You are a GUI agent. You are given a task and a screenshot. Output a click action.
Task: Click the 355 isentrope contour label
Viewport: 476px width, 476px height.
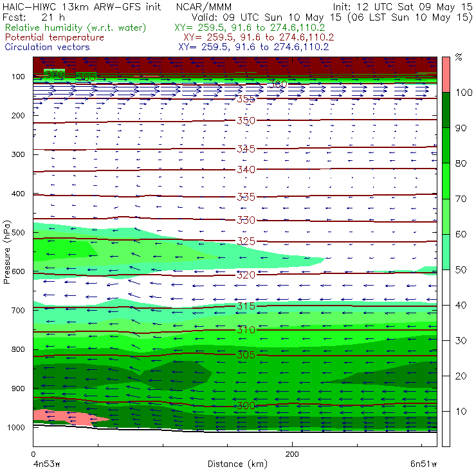point(246,98)
